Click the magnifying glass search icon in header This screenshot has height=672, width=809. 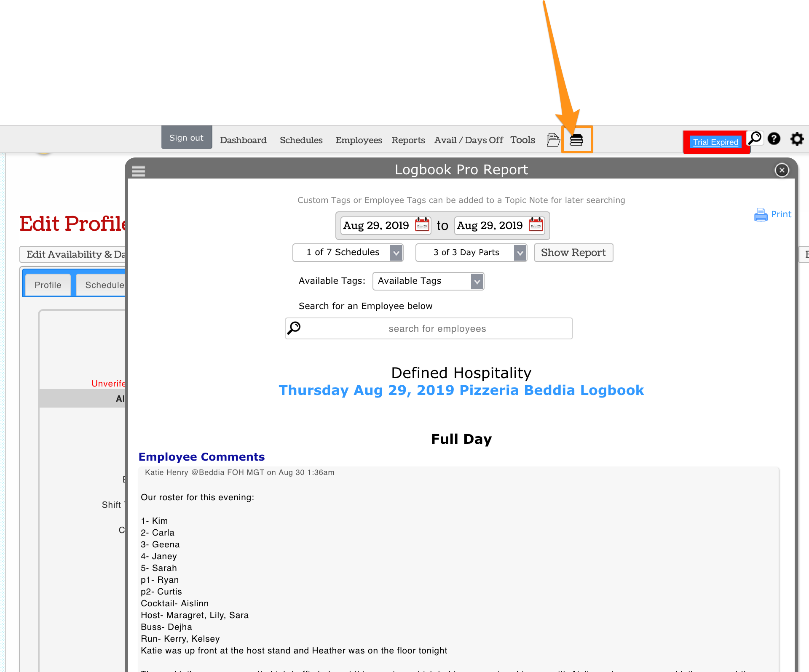pos(755,138)
